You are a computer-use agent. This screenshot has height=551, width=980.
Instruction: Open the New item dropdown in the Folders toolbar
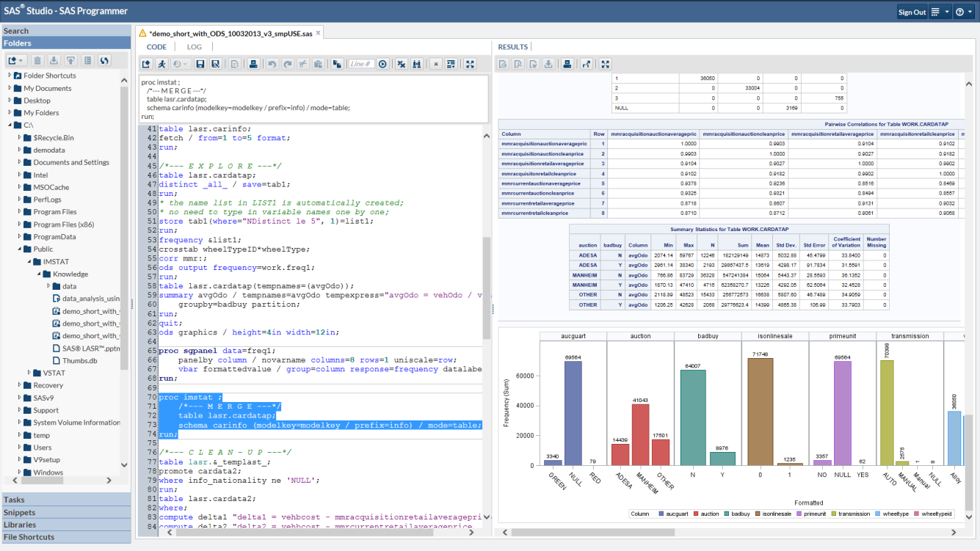click(x=16, y=60)
